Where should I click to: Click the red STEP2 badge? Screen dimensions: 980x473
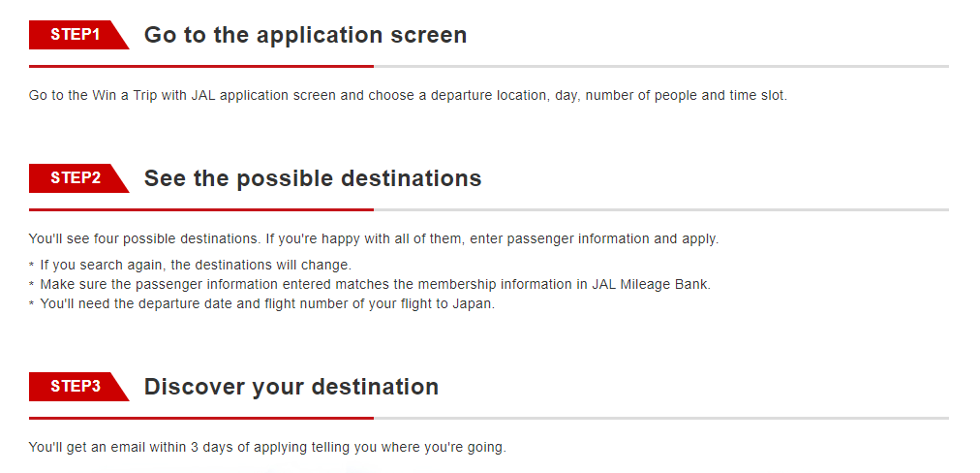[78, 178]
